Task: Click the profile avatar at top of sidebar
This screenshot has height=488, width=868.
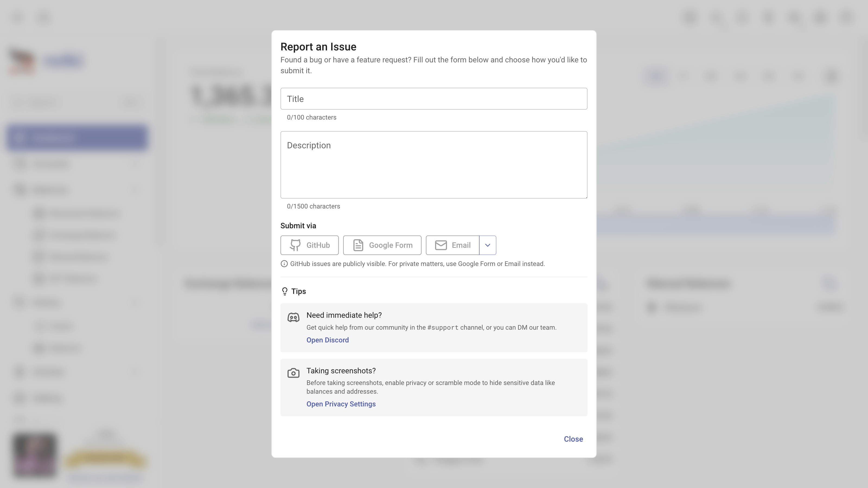Action: (x=22, y=61)
